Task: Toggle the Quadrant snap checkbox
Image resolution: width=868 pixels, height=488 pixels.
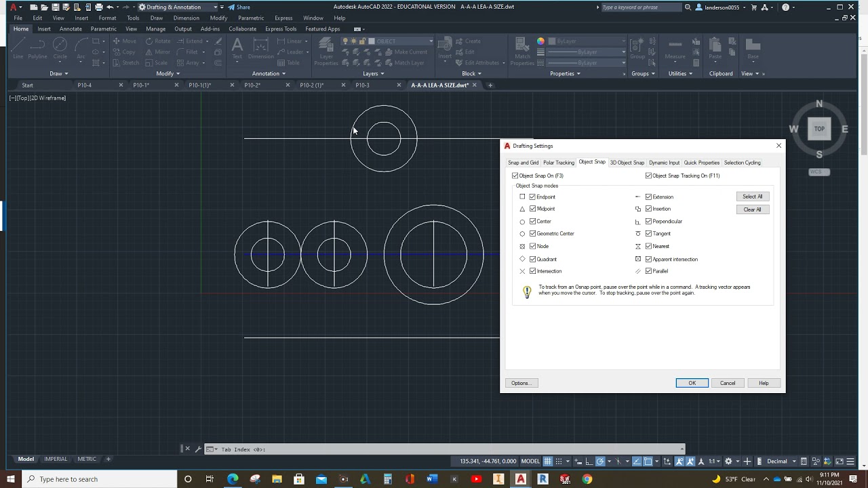Action: pyautogui.click(x=532, y=259)
